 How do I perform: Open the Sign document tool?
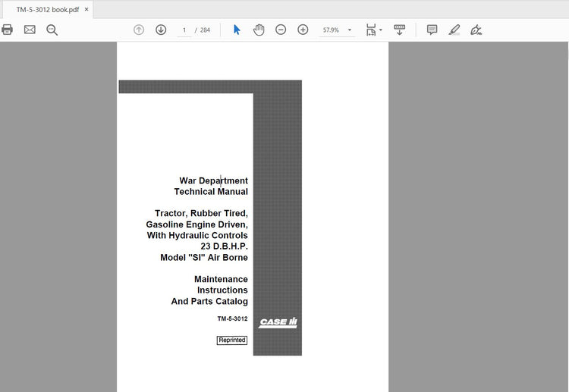pyautogui.click(x=476, y=30)
